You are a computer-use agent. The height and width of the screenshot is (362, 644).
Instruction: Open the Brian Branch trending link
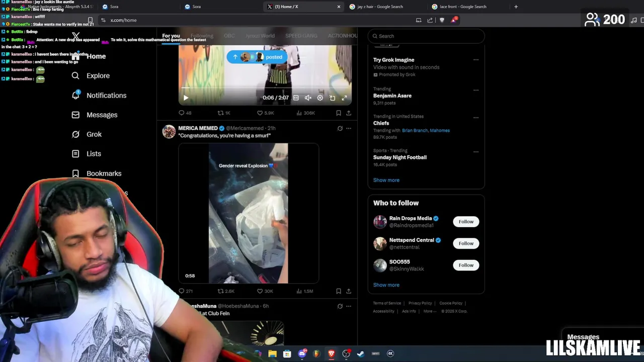pos(415,130)
